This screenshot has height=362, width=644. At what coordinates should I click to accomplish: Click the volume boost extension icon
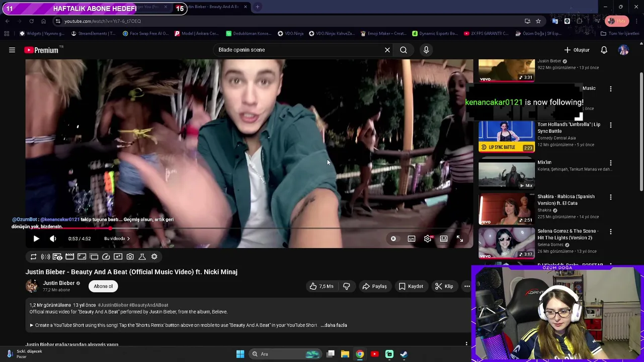45,257
